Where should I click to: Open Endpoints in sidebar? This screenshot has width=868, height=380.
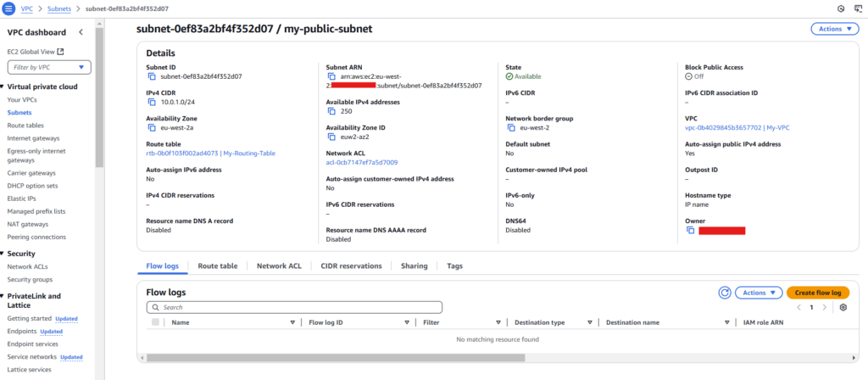pos(21,332)
